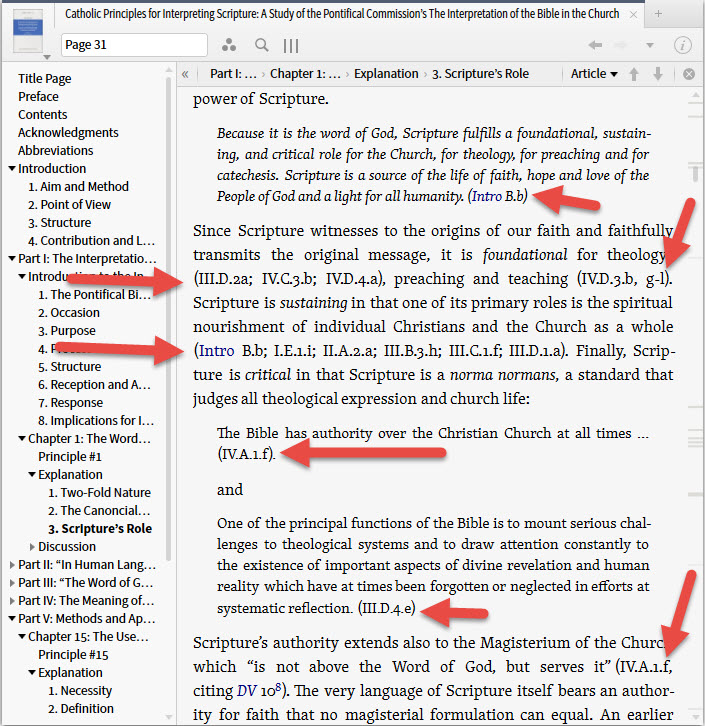
Task: Select 1. Necessity entry
Action: coord(80,691)
